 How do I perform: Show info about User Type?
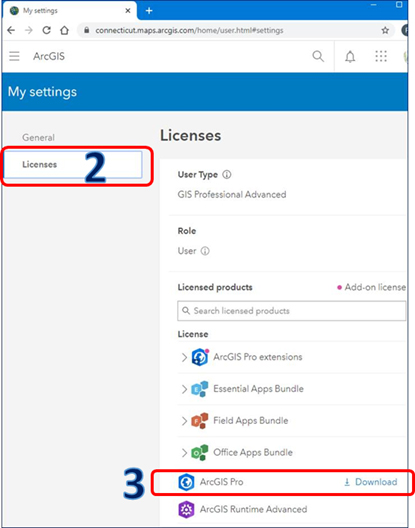click(x=227, y=174)
